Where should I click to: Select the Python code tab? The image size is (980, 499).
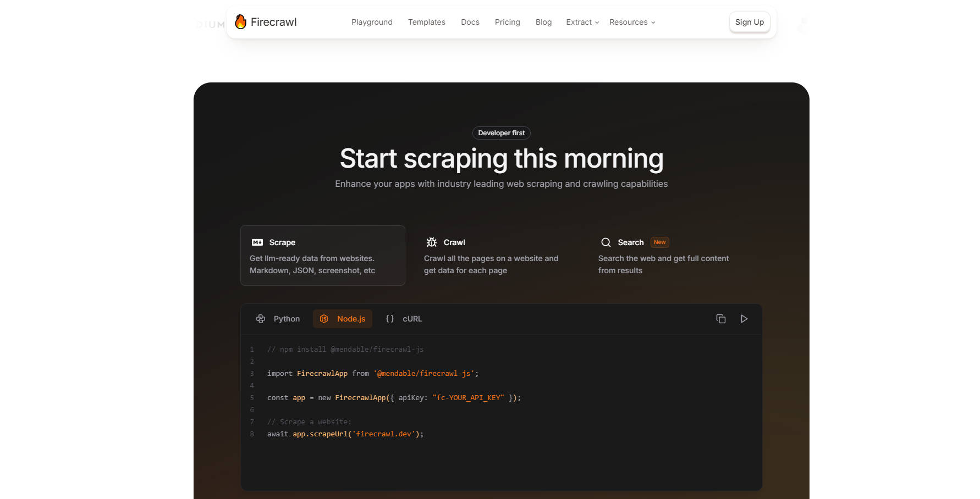pyautogui.click(x=287, y=319)
